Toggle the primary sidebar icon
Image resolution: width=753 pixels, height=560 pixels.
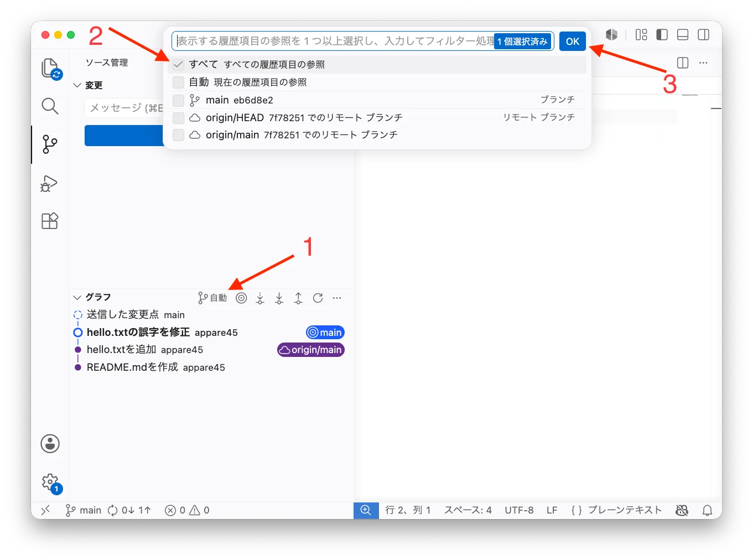[662, 35]
